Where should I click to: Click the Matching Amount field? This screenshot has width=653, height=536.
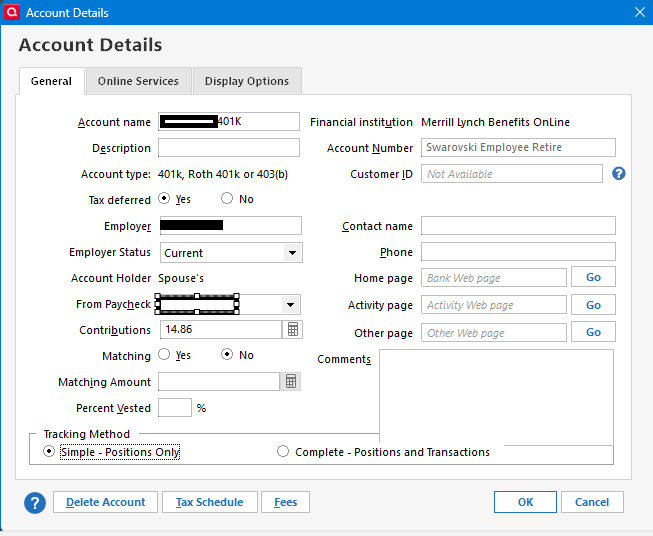219,381
